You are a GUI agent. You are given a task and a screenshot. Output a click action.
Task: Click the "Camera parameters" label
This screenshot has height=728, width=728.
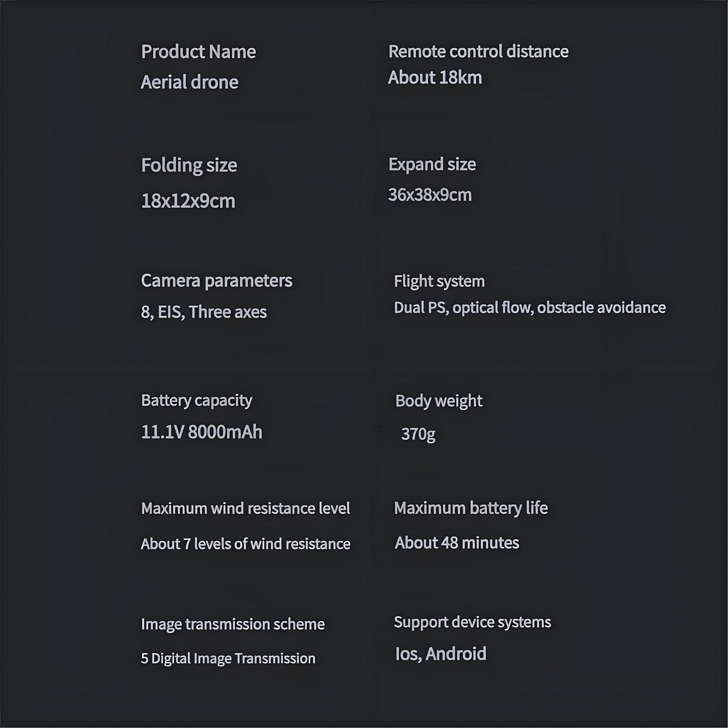(x=216, y=281)
